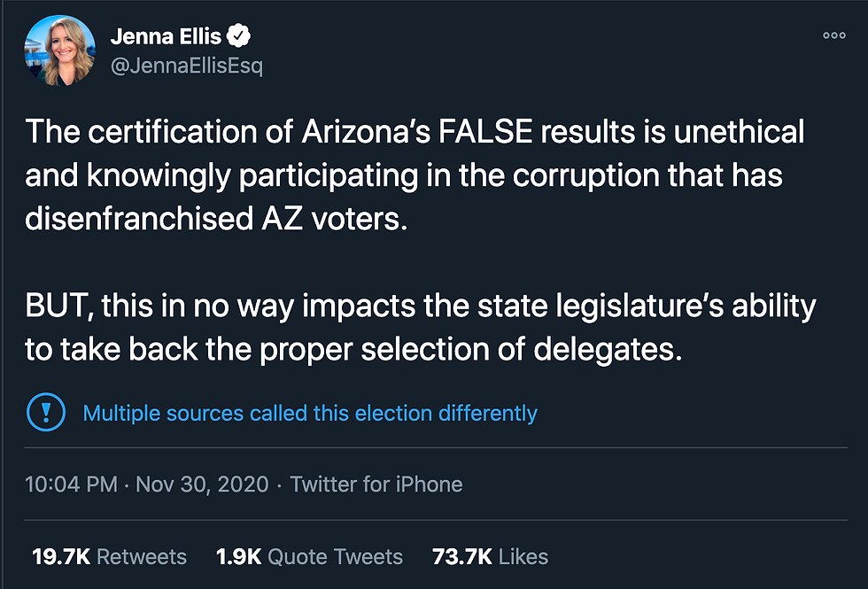Image resolution: width=868 pixels, height=589 pixels.
Task: View the 19.7K retweets count
Action: pos(60,556)
